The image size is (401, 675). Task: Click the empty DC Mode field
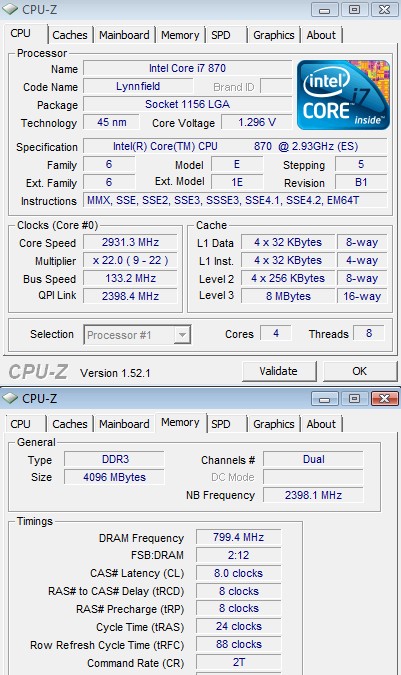point(314,477)
